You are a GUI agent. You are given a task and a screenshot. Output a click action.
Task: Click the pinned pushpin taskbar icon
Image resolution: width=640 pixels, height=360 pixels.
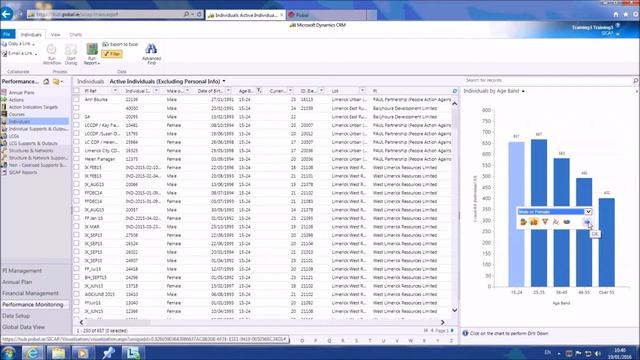click(108, 353)
